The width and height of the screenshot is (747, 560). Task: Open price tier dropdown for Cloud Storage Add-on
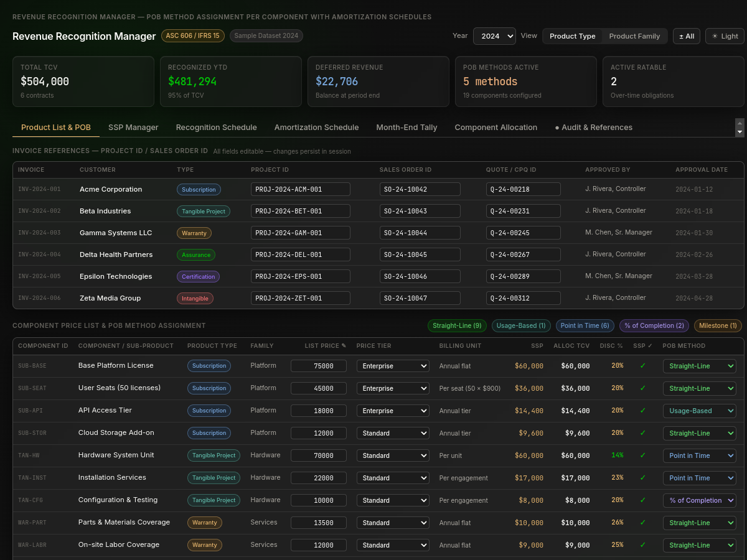[393, 433]
